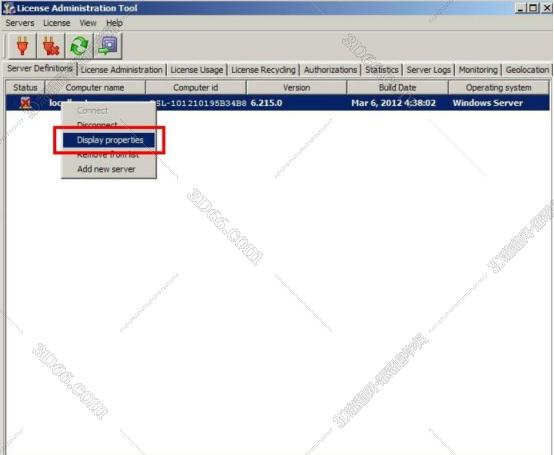Open the License menu
The image size is (554, 455).
pyautogui.click(x=57, y=23)
